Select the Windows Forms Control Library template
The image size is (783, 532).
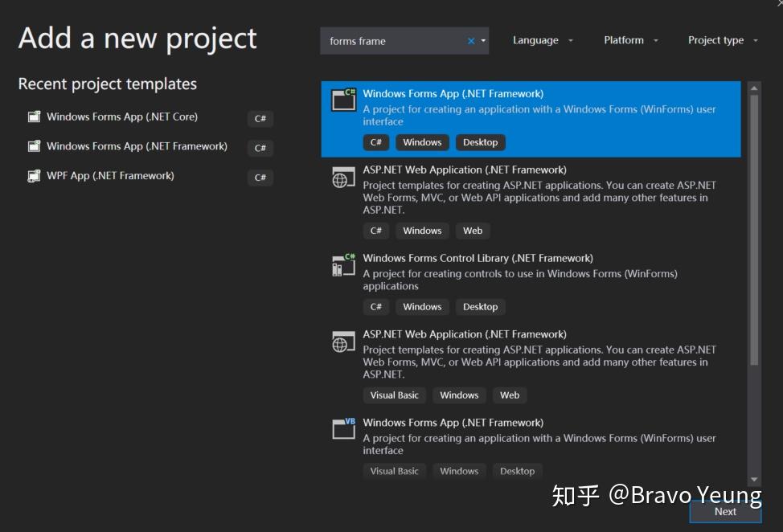(478, 258)
